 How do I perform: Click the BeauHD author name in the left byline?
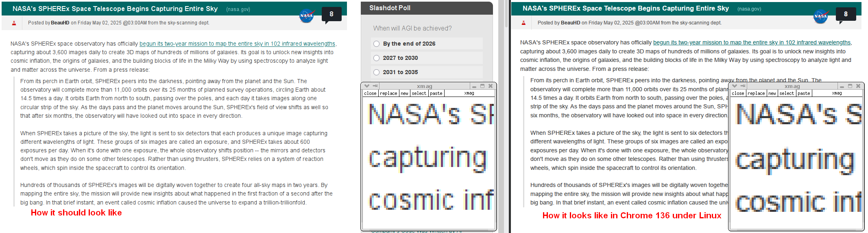click(x=60, y=23)
